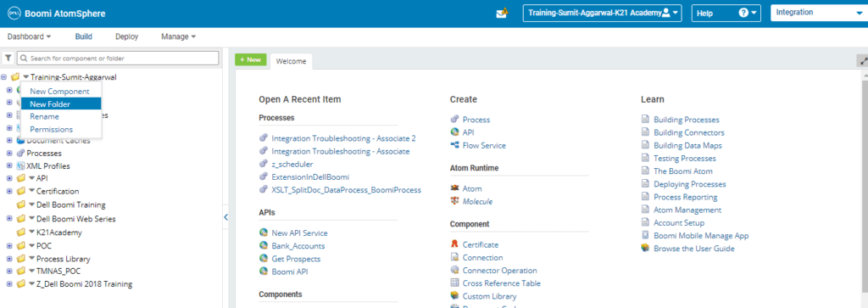Collapse the Training-Sumit-Aggarwal root node
Screen dimensions: 868x308
tap(4, 77)
